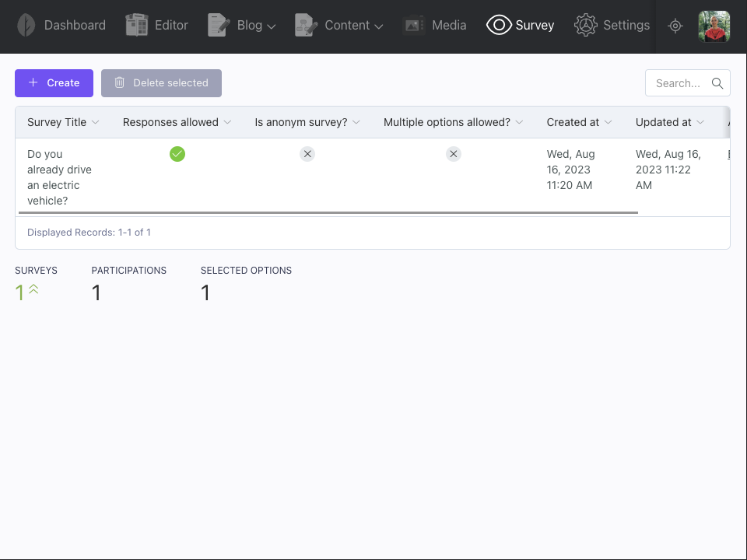The height and width of the screenshot is (560, 747).
Task: Click the Content flowchart icon
Action: pos(307,25)
